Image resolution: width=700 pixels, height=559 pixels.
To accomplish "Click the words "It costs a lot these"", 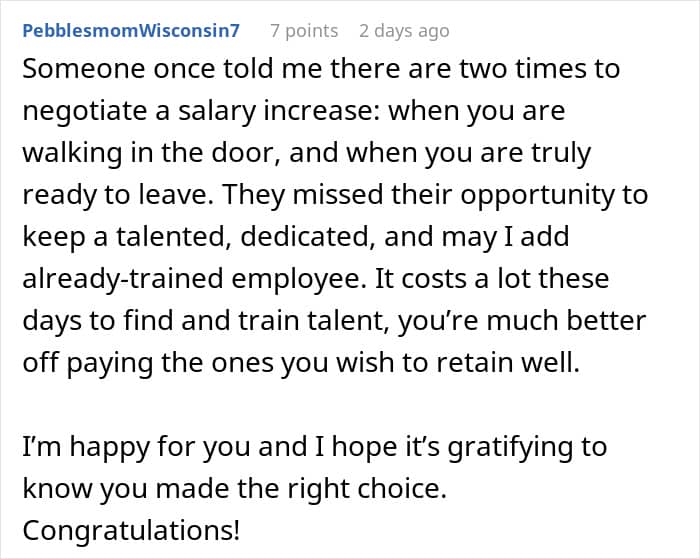I will (x=492, y=279).
